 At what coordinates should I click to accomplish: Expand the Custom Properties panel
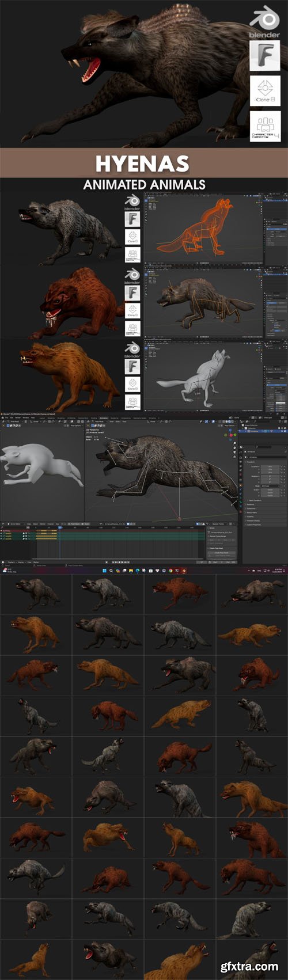[x=254, y=525]
